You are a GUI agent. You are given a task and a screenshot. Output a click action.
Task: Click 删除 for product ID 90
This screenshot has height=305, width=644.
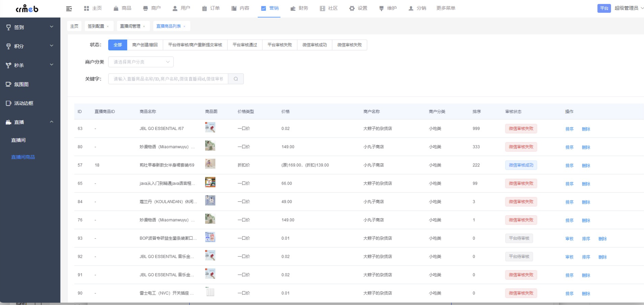586,294
